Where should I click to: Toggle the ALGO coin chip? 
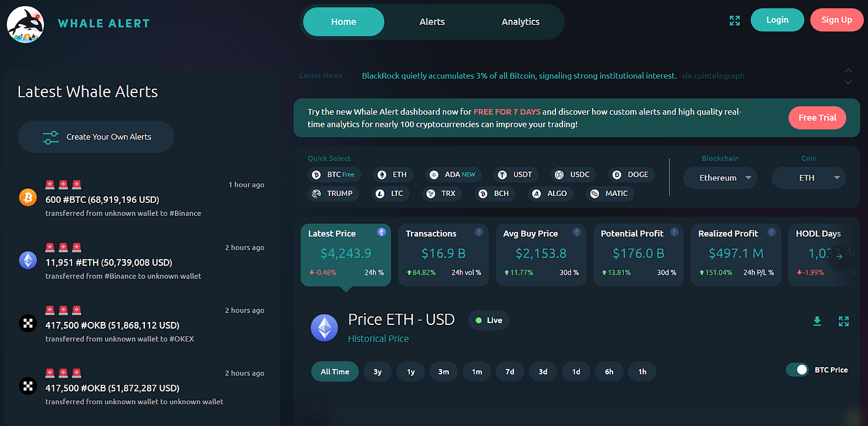550,193
